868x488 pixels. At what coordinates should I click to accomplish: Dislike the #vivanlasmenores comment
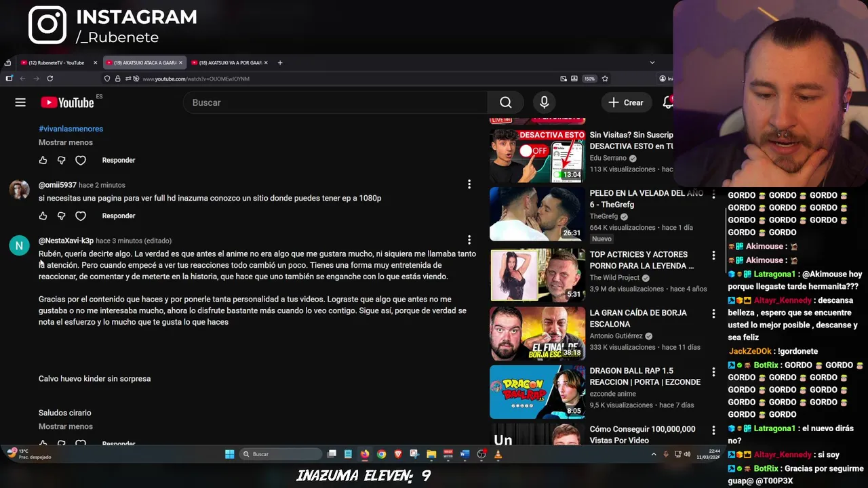(x=61, y=160)
